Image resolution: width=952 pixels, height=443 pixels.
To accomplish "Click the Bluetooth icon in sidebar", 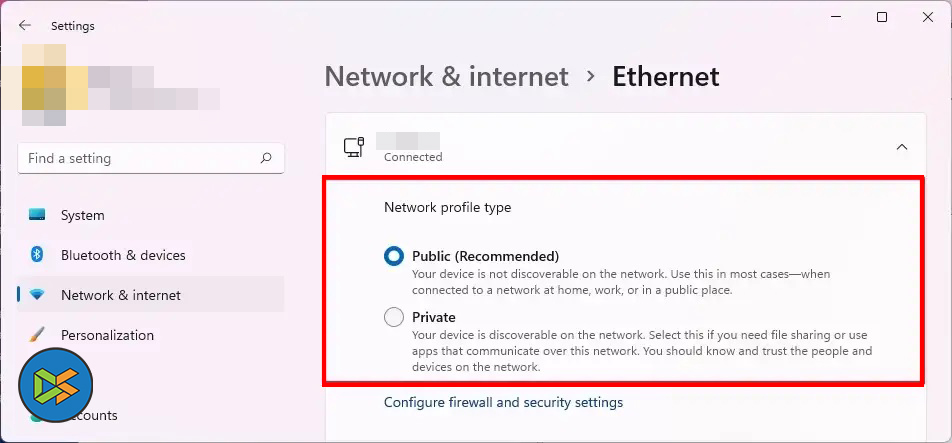I will [37, 255].
